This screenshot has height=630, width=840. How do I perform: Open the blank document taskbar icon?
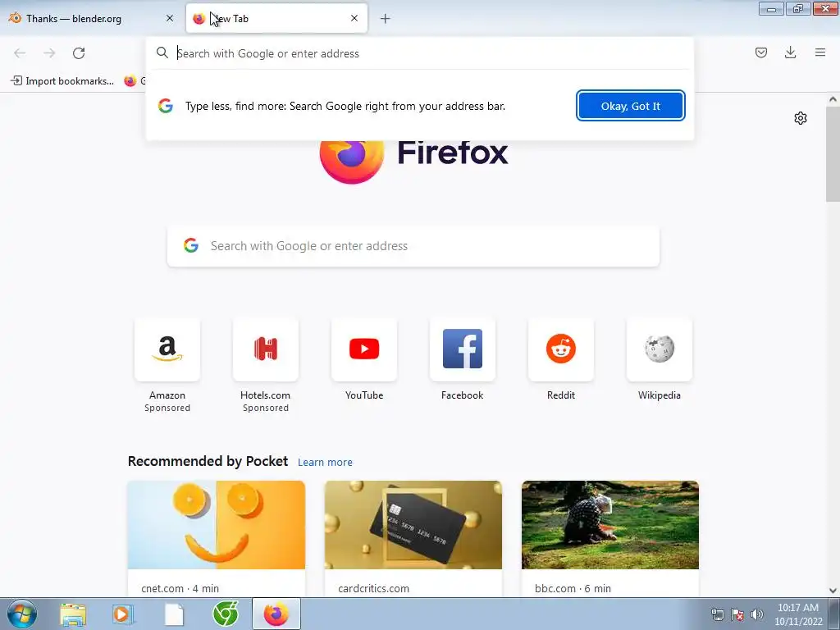pos(174,614)
